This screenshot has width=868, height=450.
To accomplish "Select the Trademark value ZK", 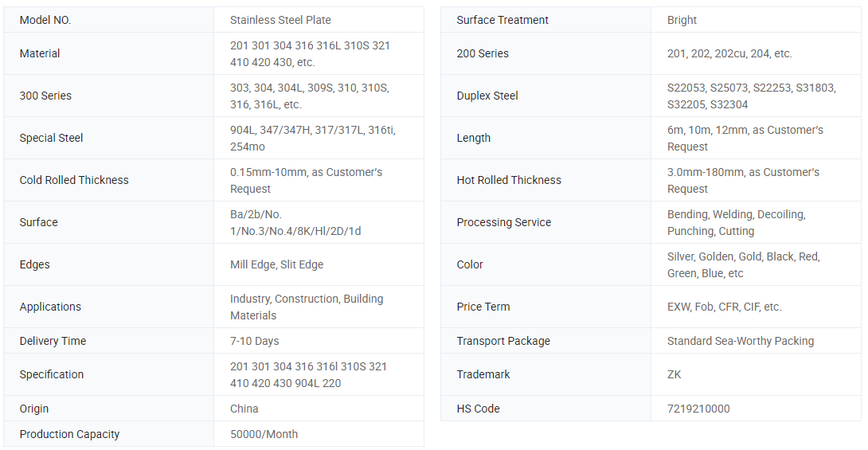I will [674, 374].
